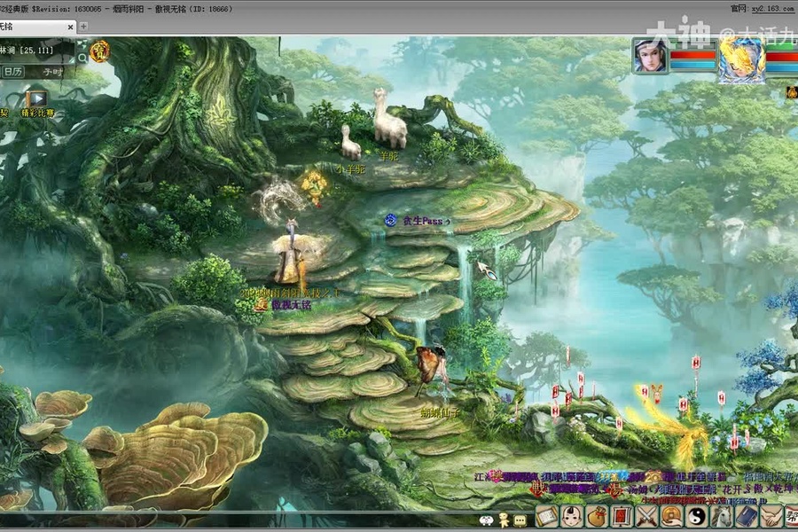Open the xy2.163.com official site link
The width and height of the screenshot is (798, 532).
point(772,9)
